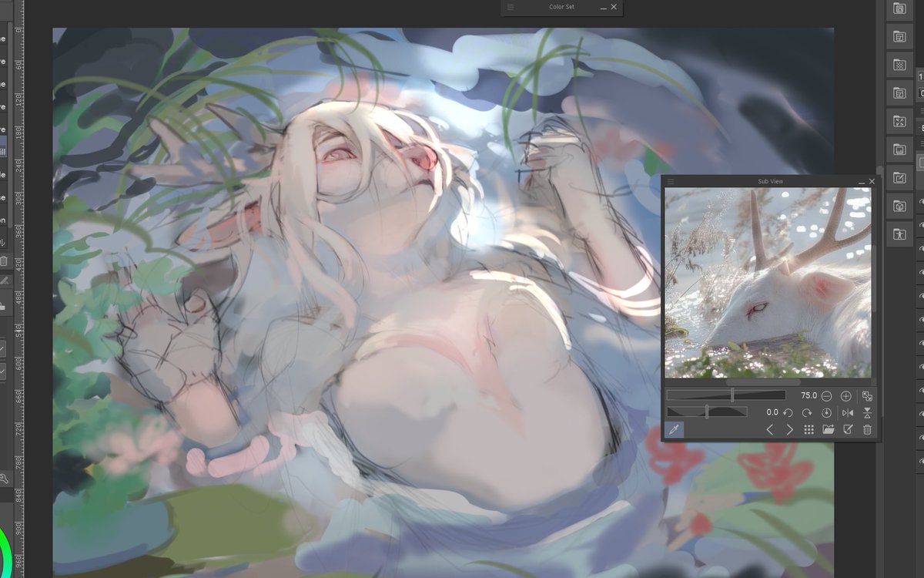This screenshot has height=578, width=924.
Task: Minimize the Color Set panel
Action: coord(602,7)
